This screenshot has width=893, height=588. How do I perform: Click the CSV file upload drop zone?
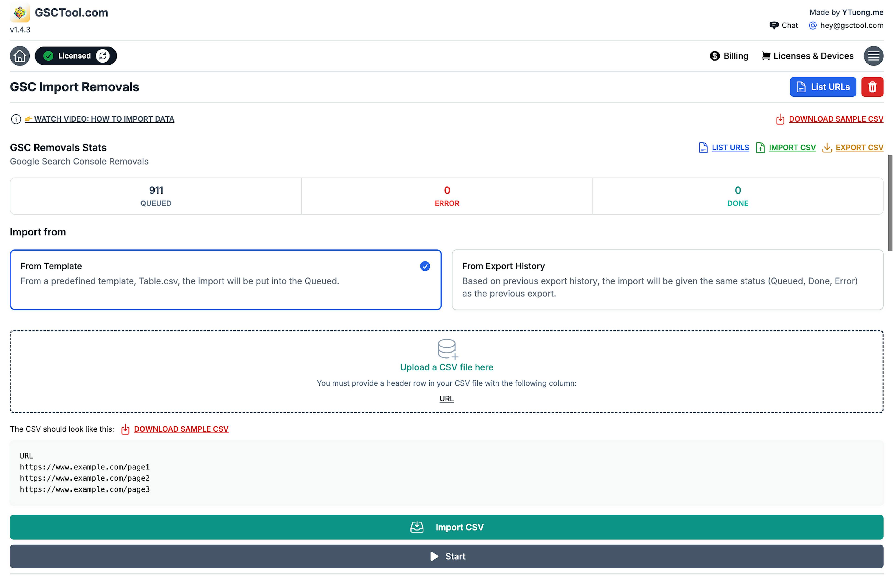tap(446, 370)
